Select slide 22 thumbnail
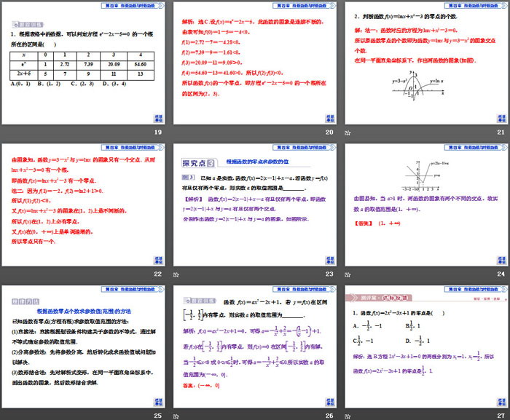510x420 pixels. [83, 205]
